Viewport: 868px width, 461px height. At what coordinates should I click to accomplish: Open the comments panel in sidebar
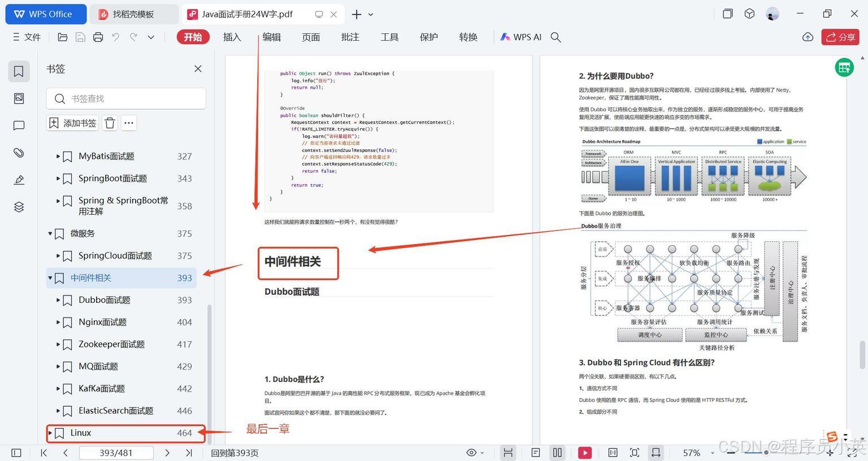[x=19, y=125]
